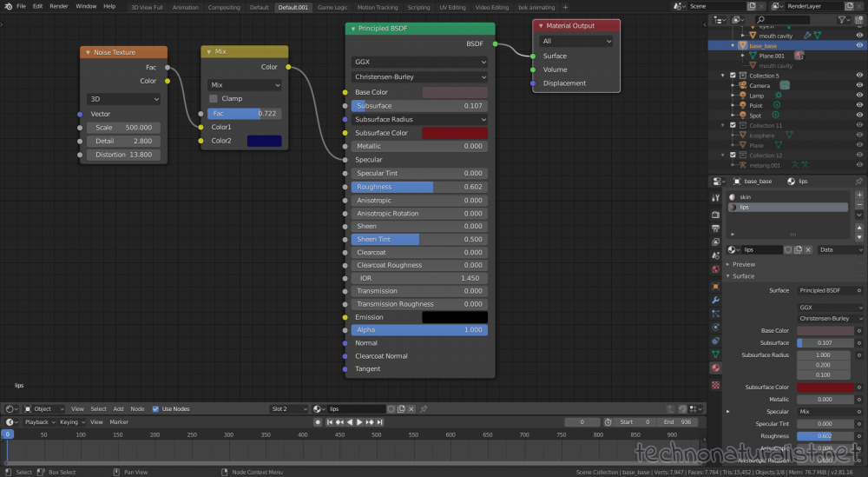Jump to the timeline end button
The height and width of the screenshot is (477, 868).
click(x=380, y=422)
